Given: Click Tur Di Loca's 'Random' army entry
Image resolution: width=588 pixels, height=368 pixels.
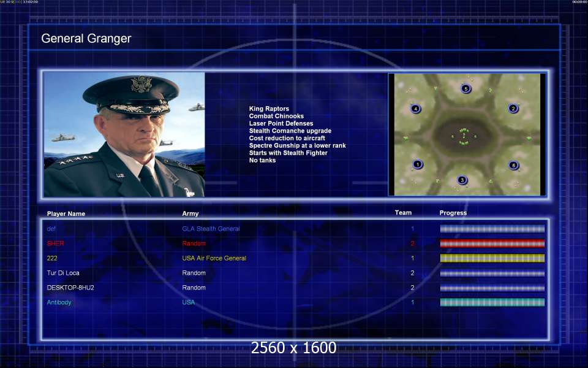Looking at the screenshot, I should [x=194, y=272].
